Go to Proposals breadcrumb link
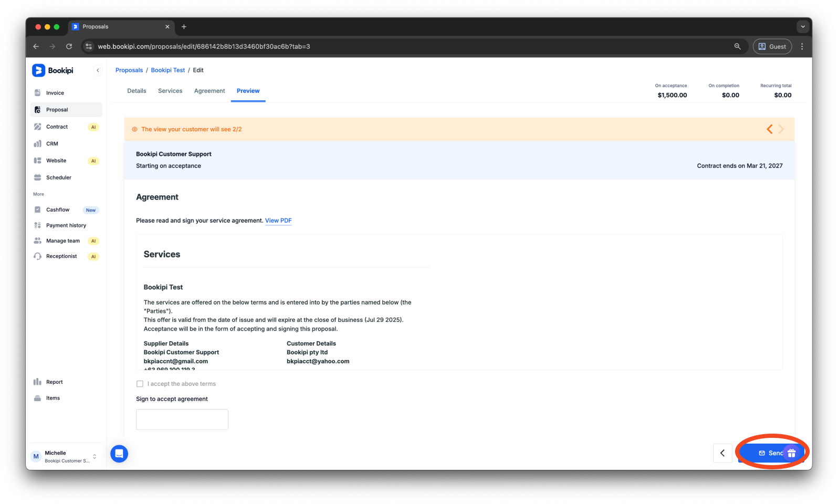 coord(129,70)
